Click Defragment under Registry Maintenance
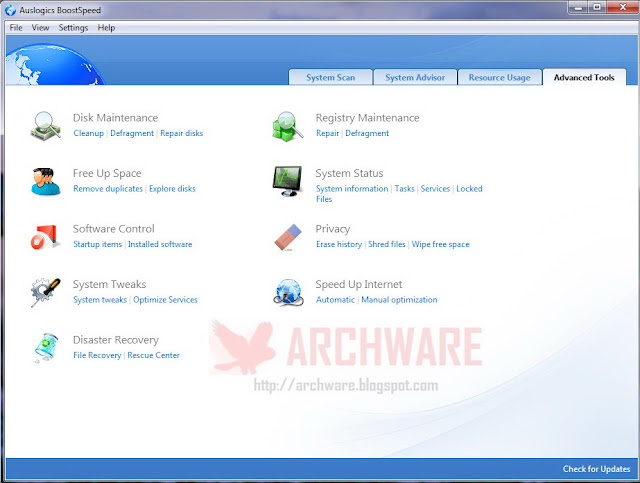The height and width of the screenshot is (483, 640). pos(367,133)
